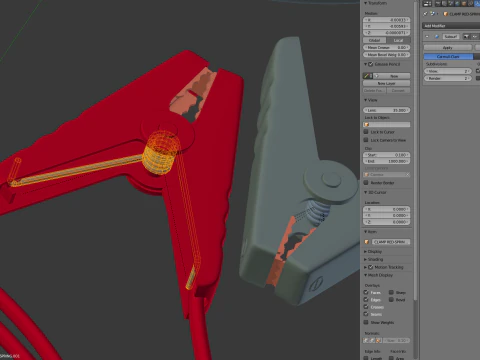Enable Lock Camera to View checkbox
Screen dimensions: 480x360
click(366, 140)
